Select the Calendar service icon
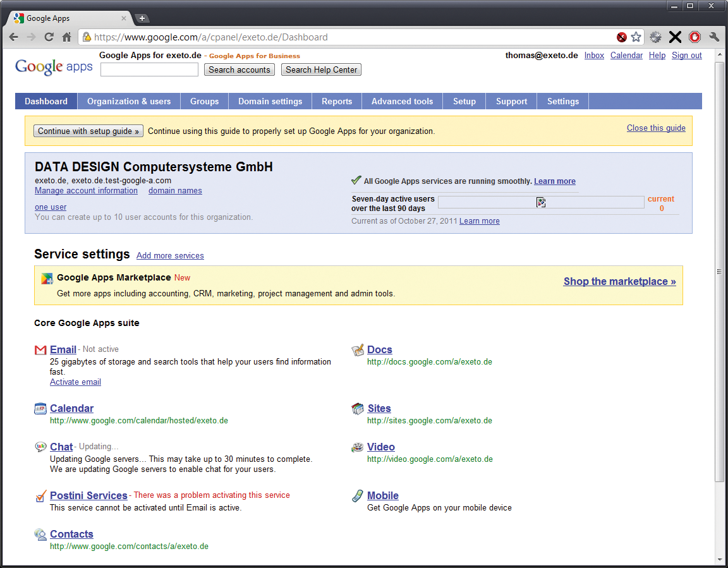 coord(40,408)
